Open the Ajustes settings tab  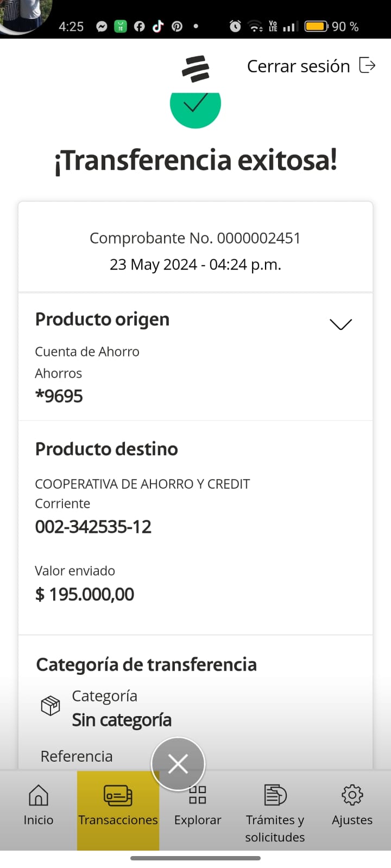tap(352, 806)
